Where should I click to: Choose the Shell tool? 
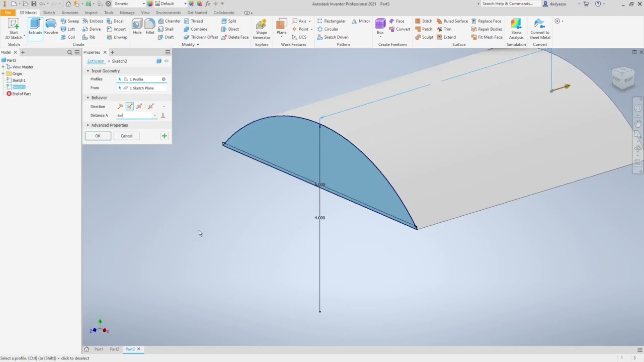click(166, 29)
